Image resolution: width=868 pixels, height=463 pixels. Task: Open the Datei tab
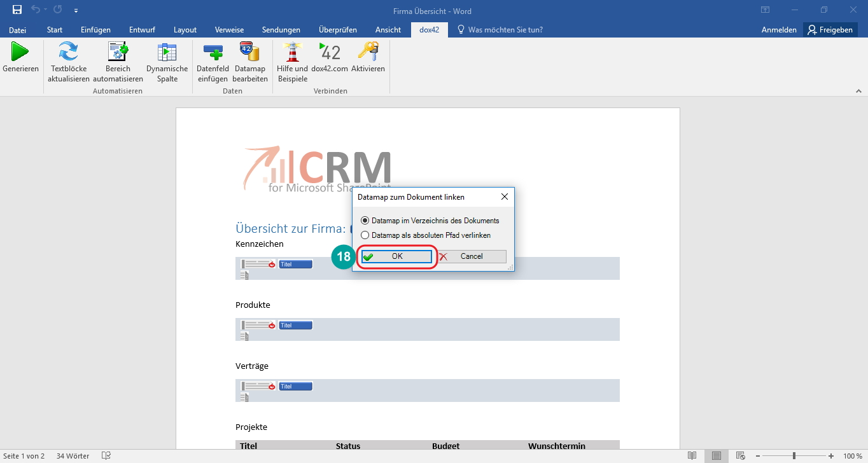(18, 30)
